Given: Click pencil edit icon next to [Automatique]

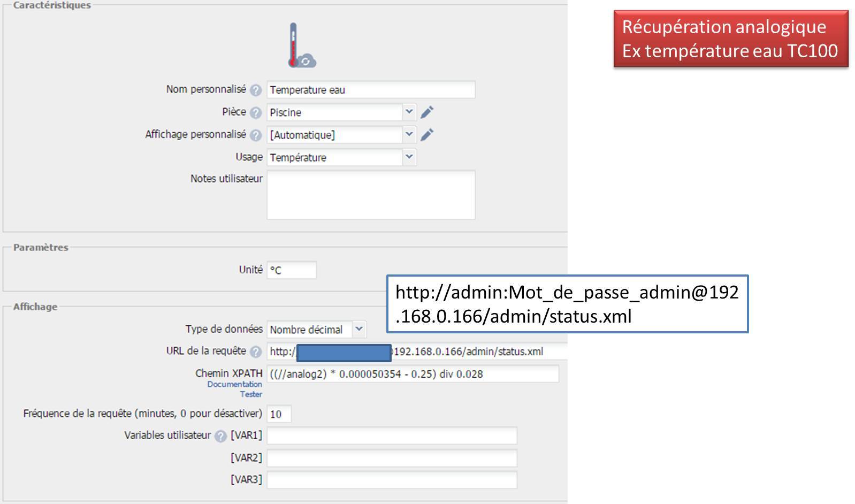Looking at the screenshot, I should [x=426, y=135].
